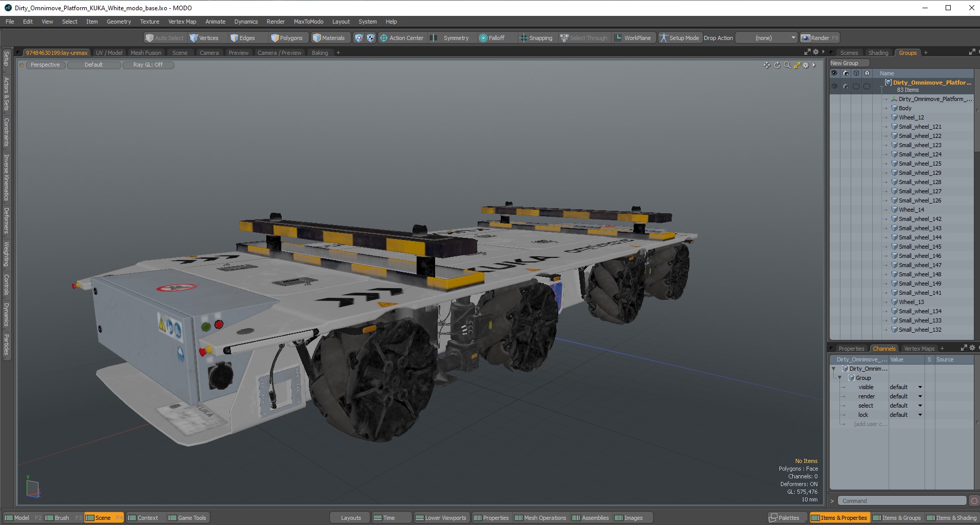The height and width of the screenshot is (525, 980).
Task: Toggle Select Through mode
Action: [584, 38]
